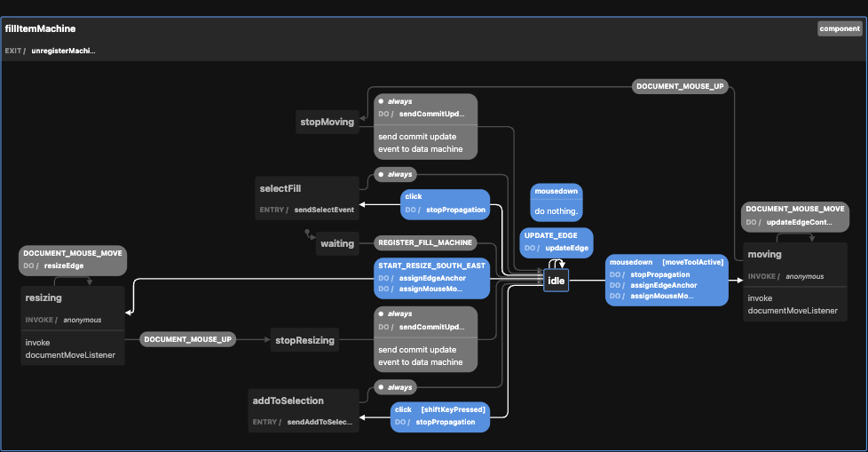
Task: Click the stopMoving state box
Action: (x=326, y=122)
